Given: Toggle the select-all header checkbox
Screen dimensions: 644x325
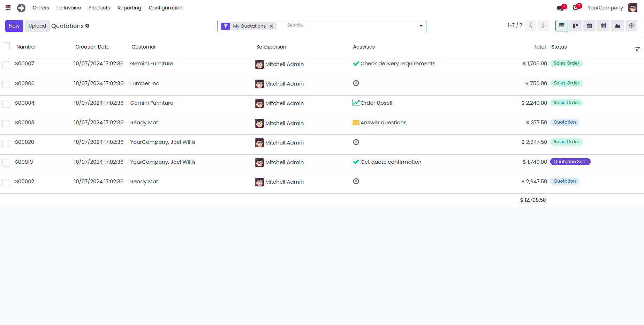Looking at the screenshot, I should pyautogui.click(x=6, y=46).
